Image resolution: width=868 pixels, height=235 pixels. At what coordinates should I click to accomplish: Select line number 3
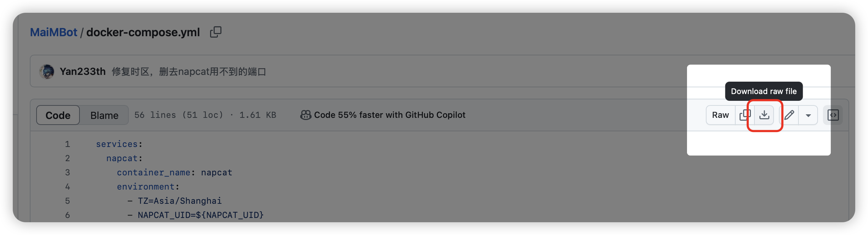click(67, 173)
